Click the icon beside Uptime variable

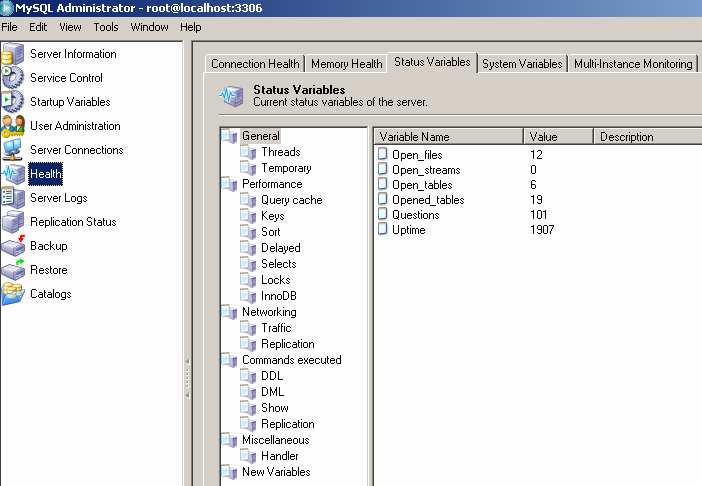pos(382,229)
